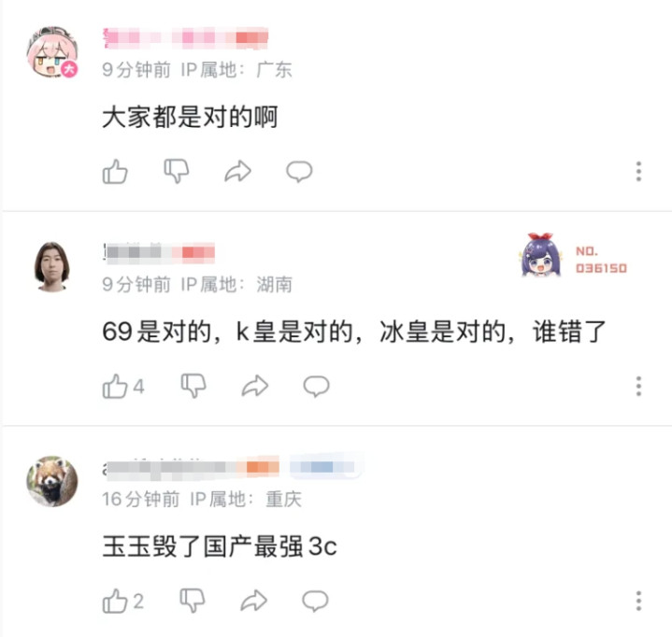The image size is (672, 637).
Task: Open the red panda avatar profile
Action: click(x=52, y=481)
